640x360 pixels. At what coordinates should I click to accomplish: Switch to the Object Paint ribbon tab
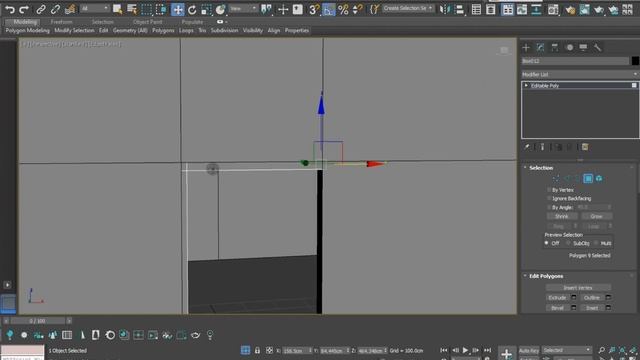click(x=147, y=22)
